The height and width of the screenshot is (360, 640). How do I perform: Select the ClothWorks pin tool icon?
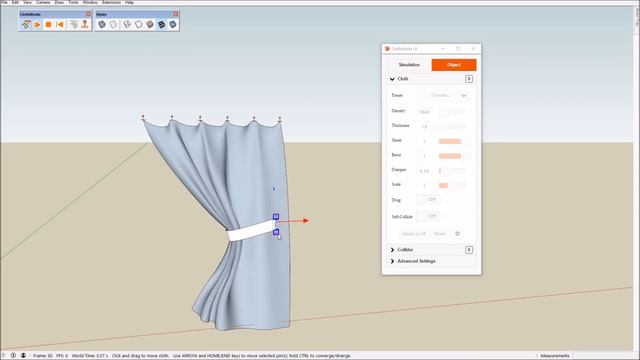click(85, 25)
